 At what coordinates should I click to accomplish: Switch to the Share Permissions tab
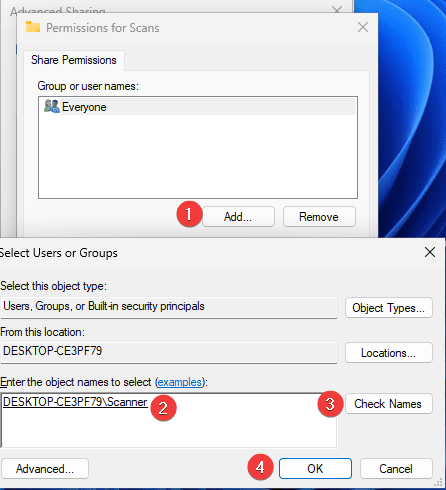pyautogui.click(x=74, y=60)
